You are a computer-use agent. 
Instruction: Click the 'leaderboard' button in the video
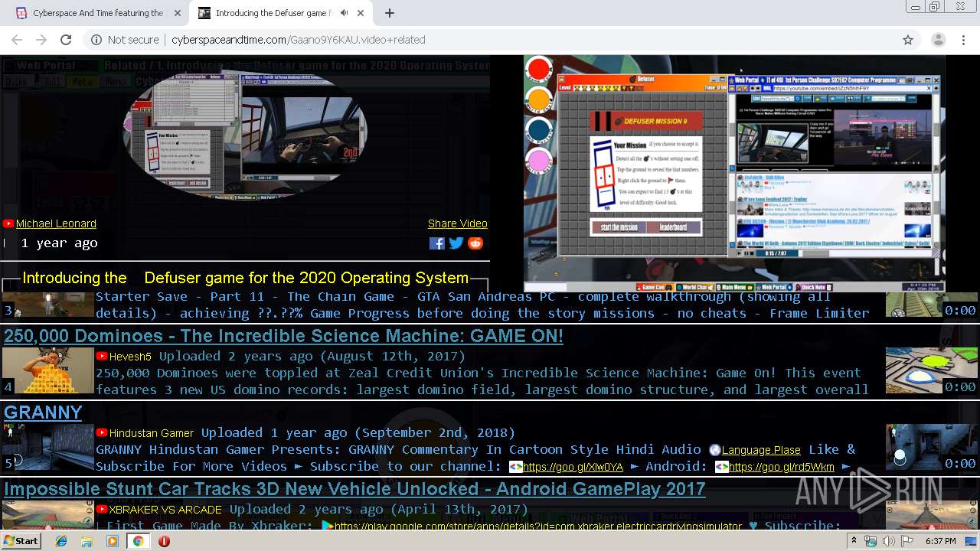[675, 227]
